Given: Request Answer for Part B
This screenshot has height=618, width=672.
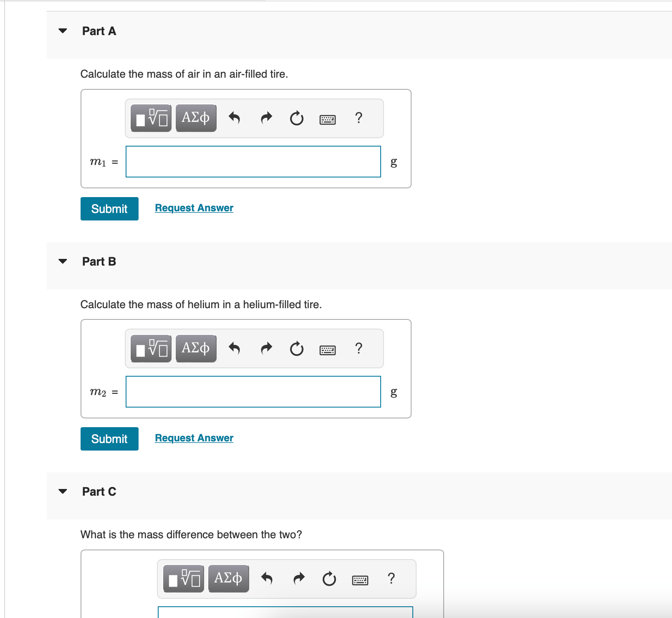Looking at the screenshot, I should tap(194, 438).
